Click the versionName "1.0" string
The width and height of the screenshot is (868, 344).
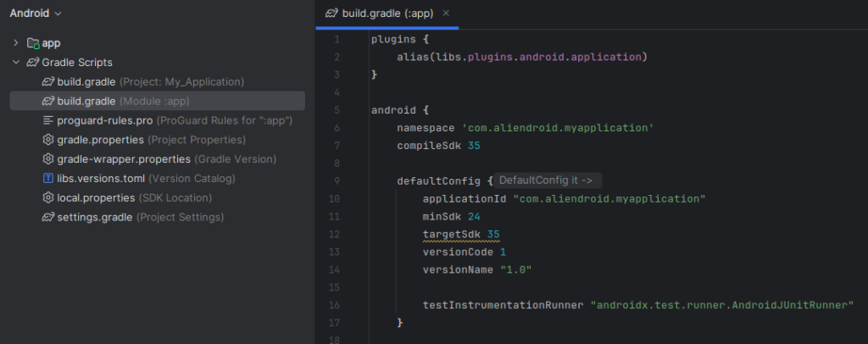516,270
